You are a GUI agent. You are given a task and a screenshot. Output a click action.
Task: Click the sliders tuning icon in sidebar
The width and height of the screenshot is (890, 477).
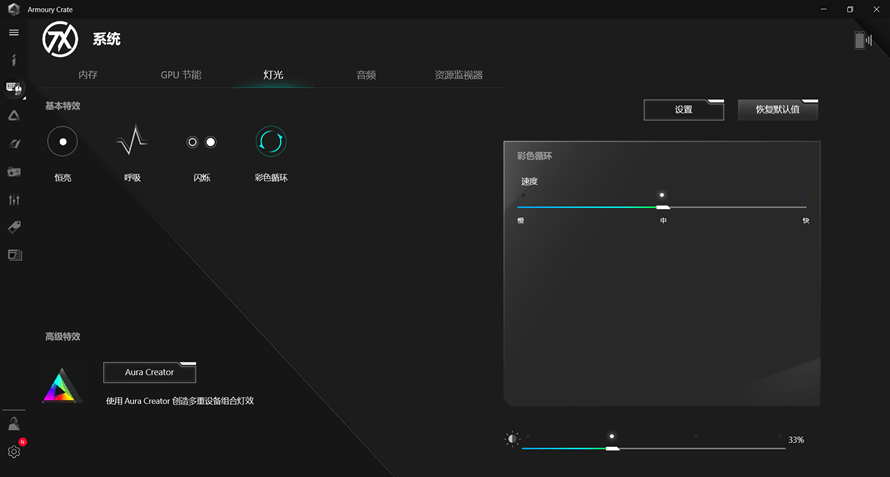(x=14, y=199)
